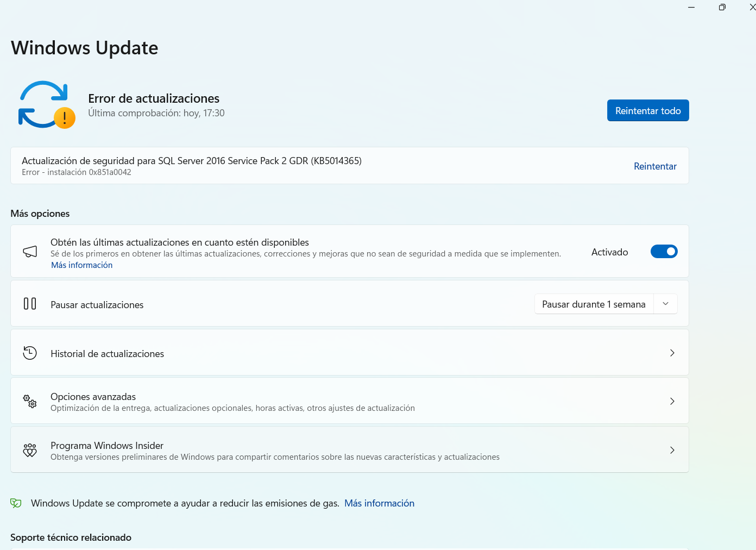
Task: Click the Programa Windows Insider title
Action: pyautogui.click(x=107, y=446)
